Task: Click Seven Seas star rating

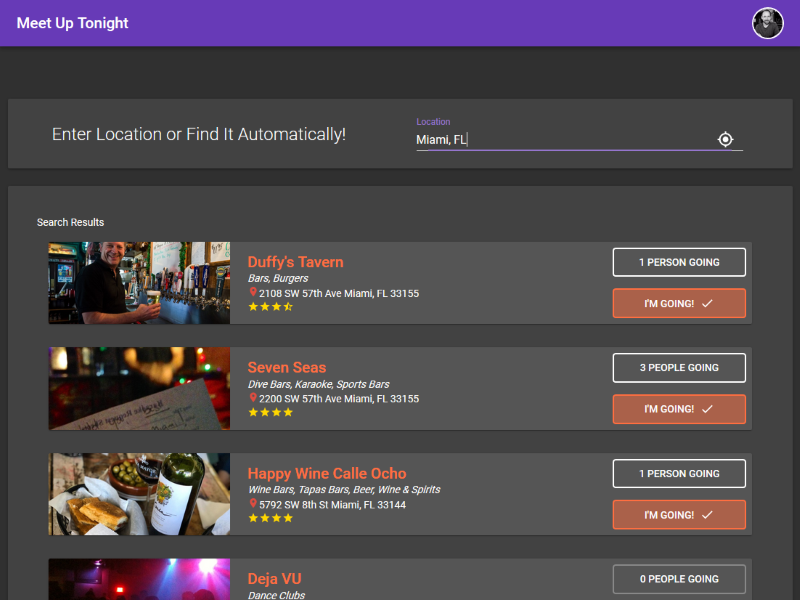Action: 270,412
